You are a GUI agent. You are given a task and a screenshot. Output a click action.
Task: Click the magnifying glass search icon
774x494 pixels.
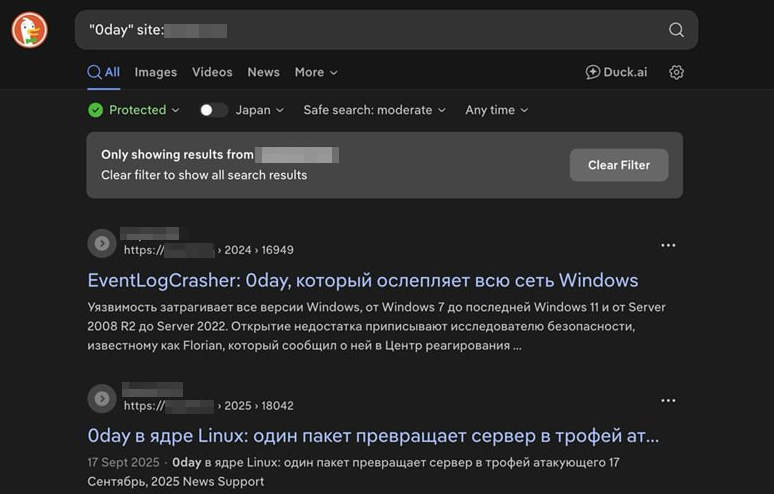676,30
